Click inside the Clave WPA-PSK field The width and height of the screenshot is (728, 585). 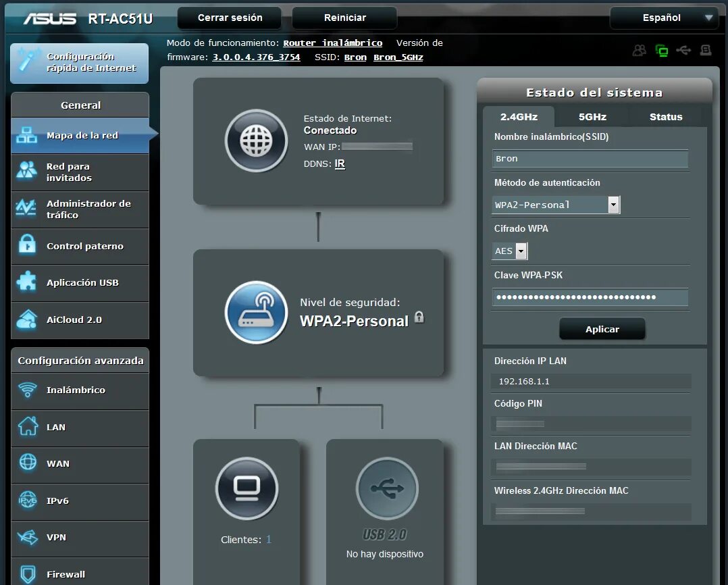[x=589, y=297]
